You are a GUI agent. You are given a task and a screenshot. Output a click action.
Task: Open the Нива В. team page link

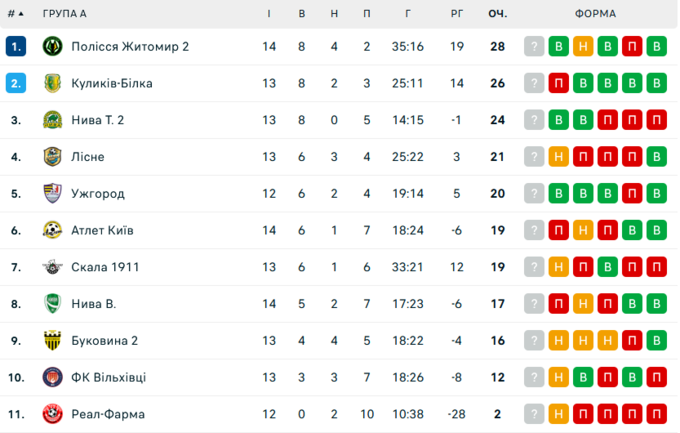93,304
